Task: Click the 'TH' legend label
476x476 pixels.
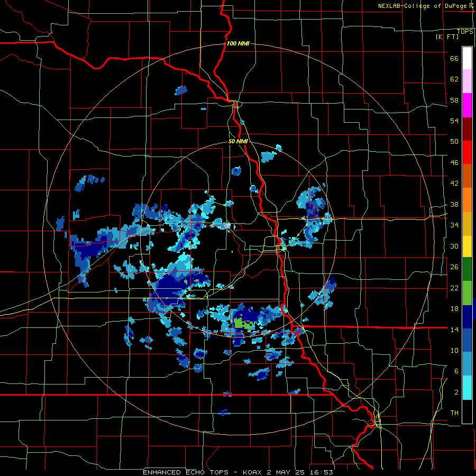Action: (454, 413)
